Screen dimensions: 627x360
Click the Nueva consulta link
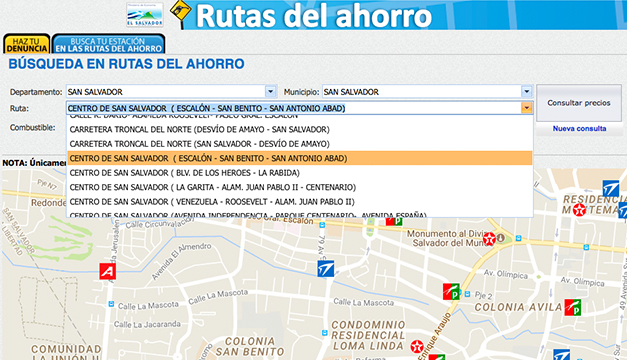click(x=579, y=128)
